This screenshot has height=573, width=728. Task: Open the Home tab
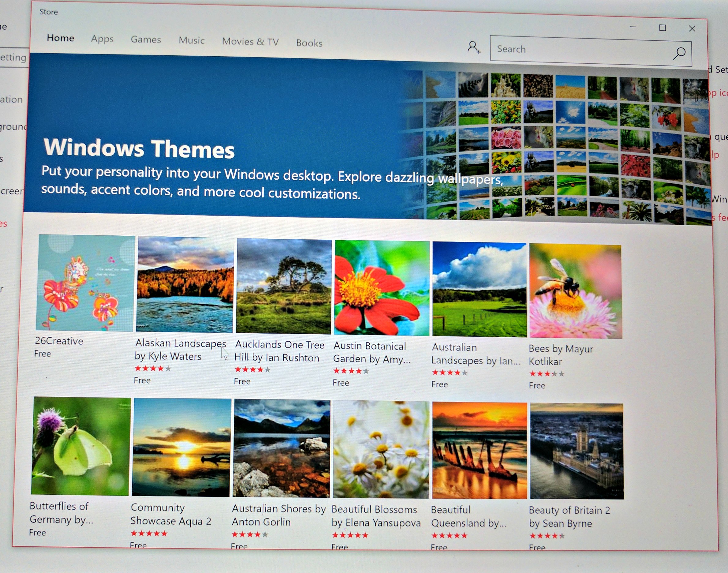(x=60, y=38)
